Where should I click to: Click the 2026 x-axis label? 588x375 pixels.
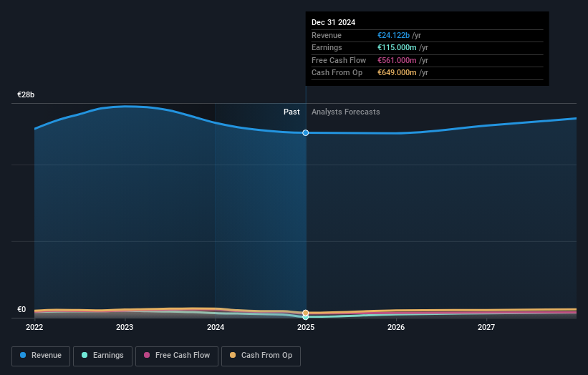396,327
